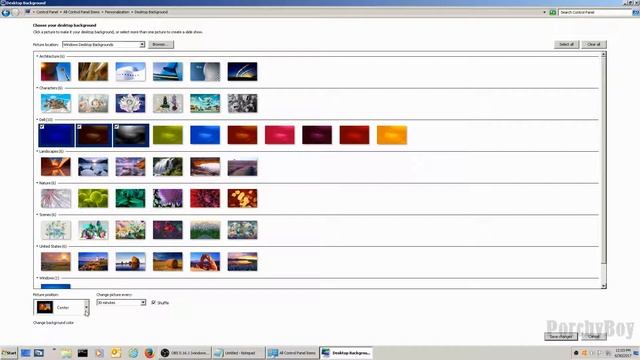The height and width of the screenshot is (360, 640).
Task: Collapse the Scenes group
Action: (x=37, y=215)
